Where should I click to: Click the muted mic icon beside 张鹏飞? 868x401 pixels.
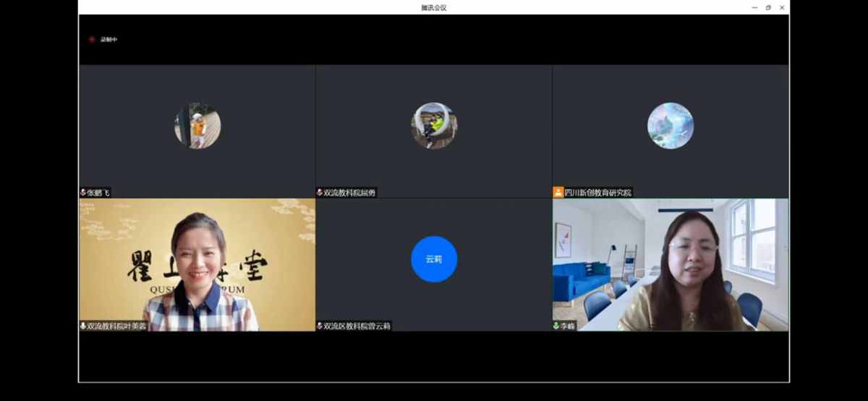pyautogui.click(x=83, y=193)
